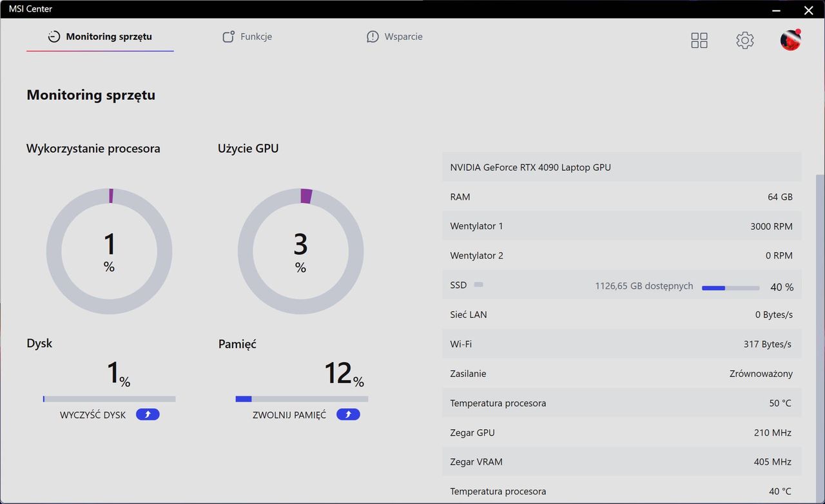The width and height of the screenshot is (825, 504).
Task: Click the Pamięć usage bar
Action: pos(302,399)
